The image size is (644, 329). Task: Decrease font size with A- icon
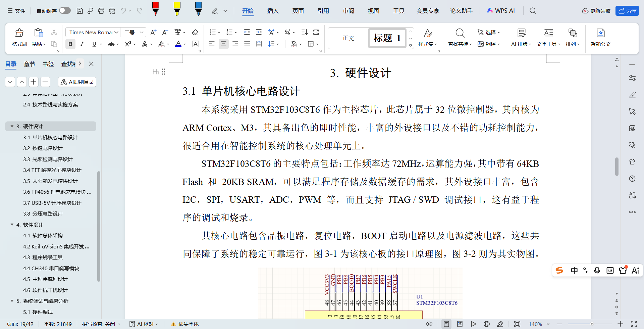165,32
